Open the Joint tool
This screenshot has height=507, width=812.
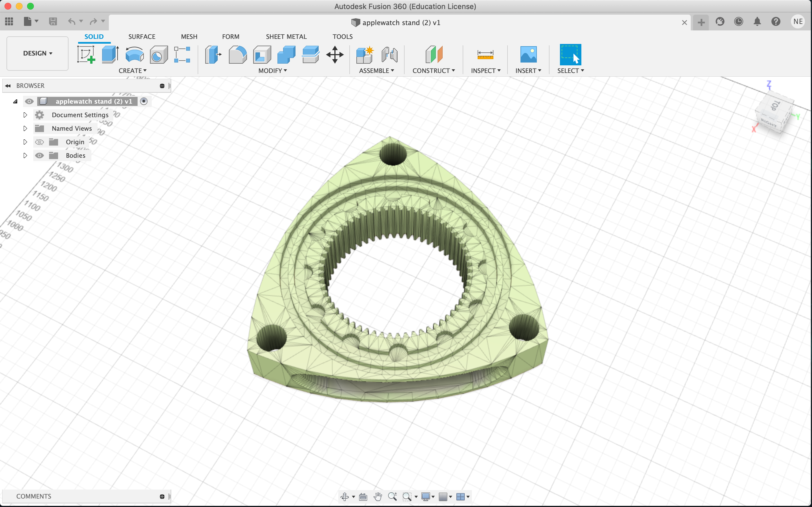(389, 55)
